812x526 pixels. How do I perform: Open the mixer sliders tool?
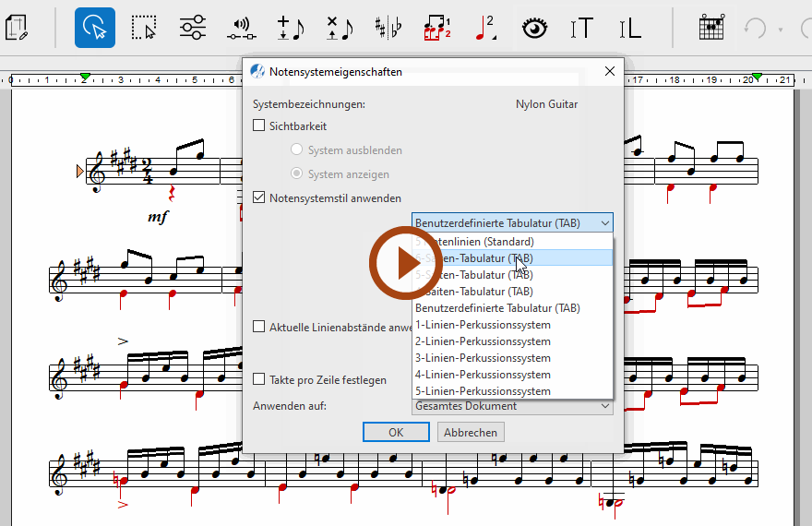point(192,28)
